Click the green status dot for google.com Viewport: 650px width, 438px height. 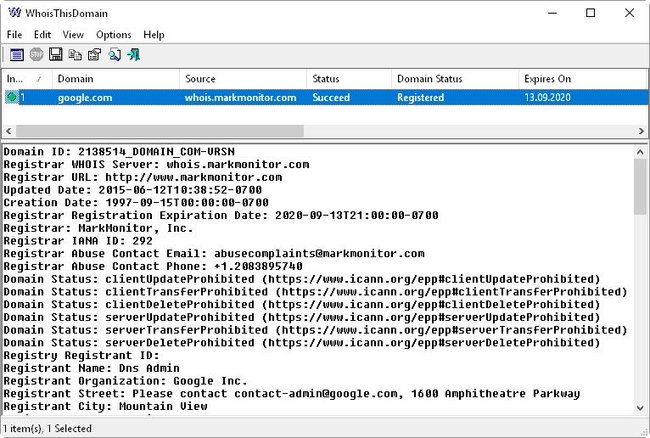(x=12, y=97)
